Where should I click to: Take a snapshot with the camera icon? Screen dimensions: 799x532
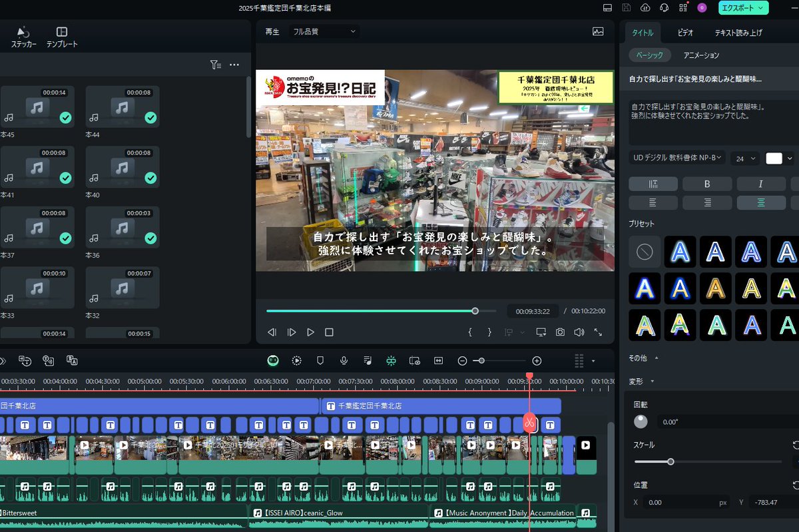tap(561, 332)
